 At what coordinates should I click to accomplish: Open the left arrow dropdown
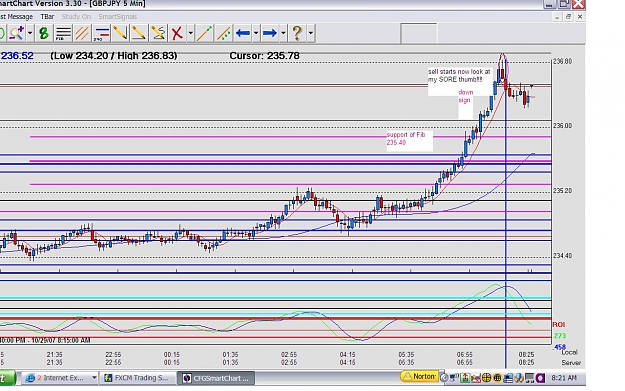256,33
